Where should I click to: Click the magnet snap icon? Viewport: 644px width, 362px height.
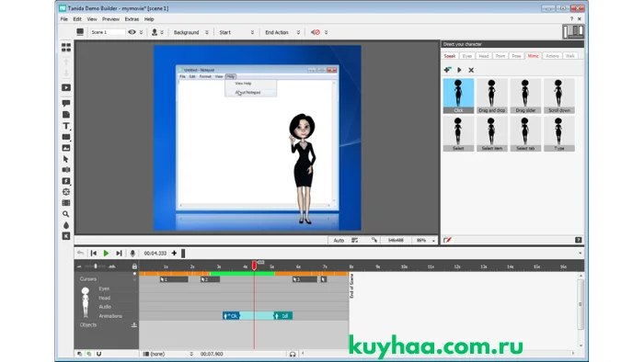point(98,354)
